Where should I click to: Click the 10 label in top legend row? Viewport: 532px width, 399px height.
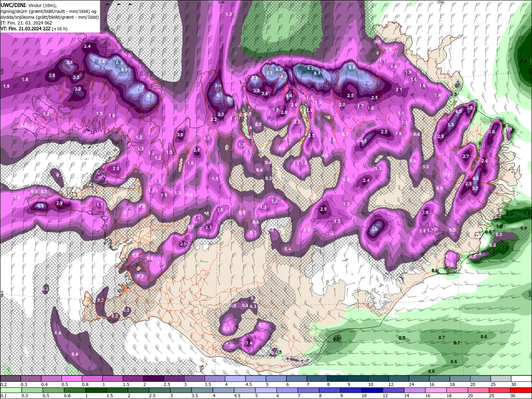[370, 384]
